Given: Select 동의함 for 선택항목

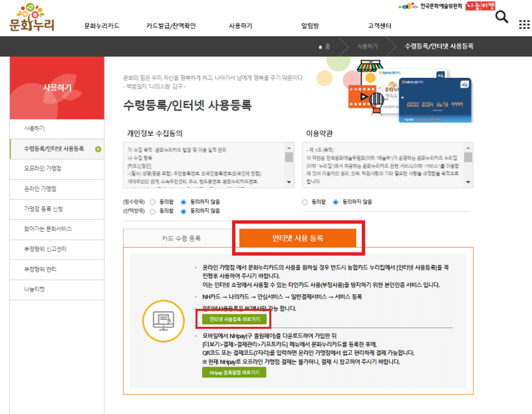Looking at the screenshot, I should (x=153, y=211).
